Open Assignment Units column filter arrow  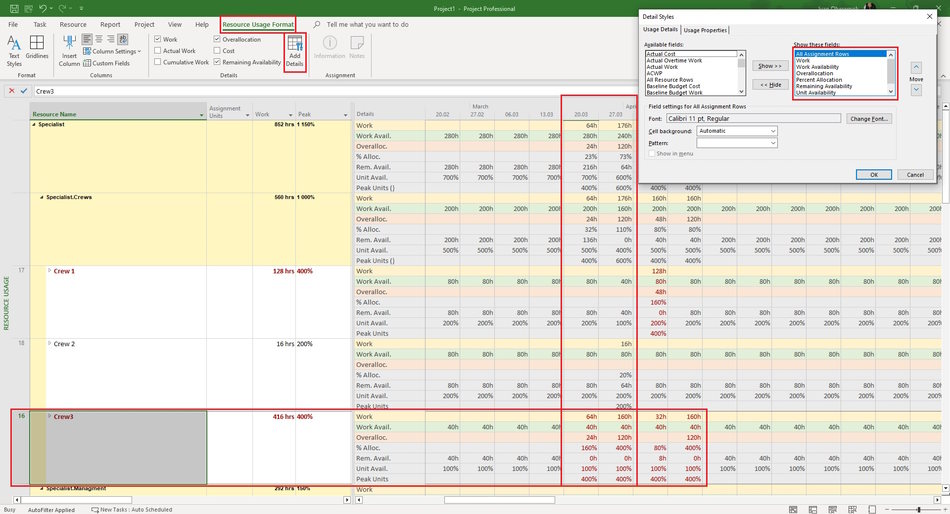(248, 115)
